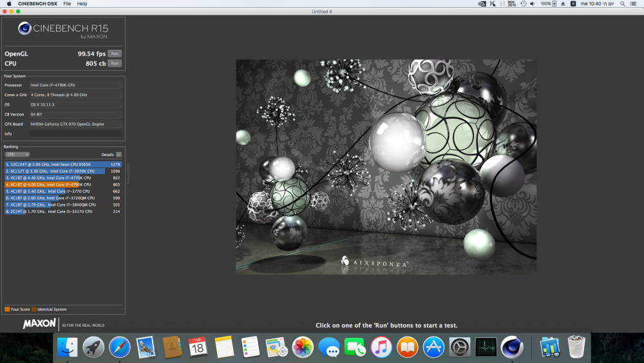
Task: Open System Preferences from the dock
Action: [x=459, y=348]
